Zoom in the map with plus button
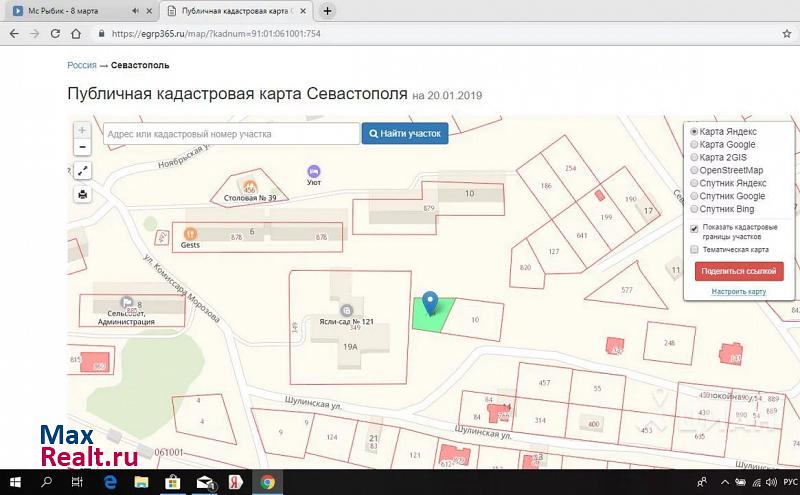The height and width of the screenshot is (495, 800). pos(82,130)
